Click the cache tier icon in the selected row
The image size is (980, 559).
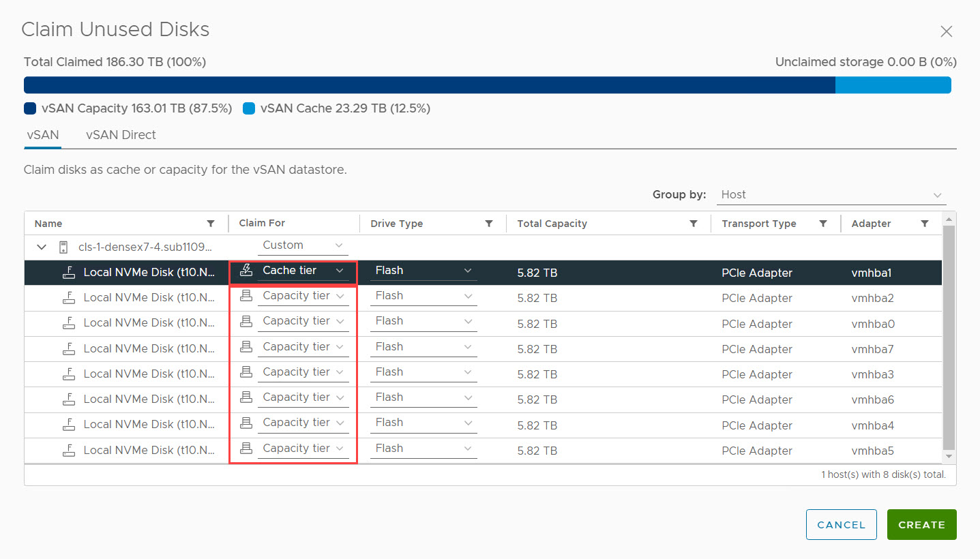[x=246, y=271]
